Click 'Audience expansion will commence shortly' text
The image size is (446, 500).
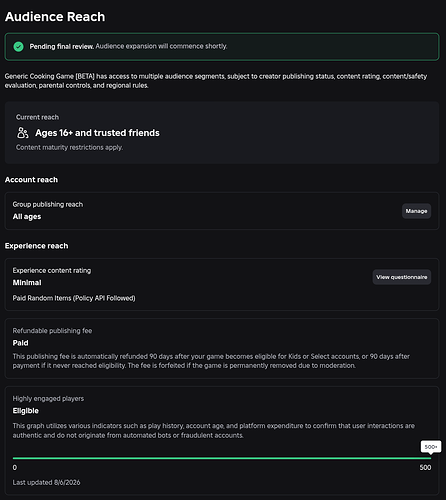point(161,46)
